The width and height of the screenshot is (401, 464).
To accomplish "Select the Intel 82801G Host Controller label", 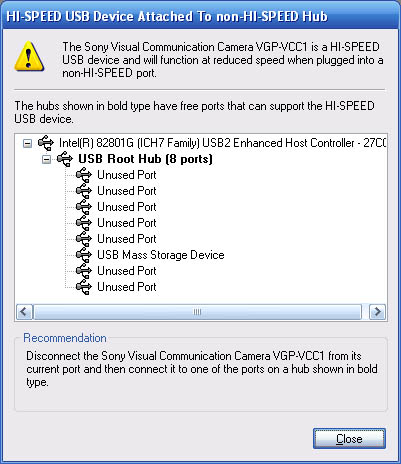I will [x=222, y=143].
